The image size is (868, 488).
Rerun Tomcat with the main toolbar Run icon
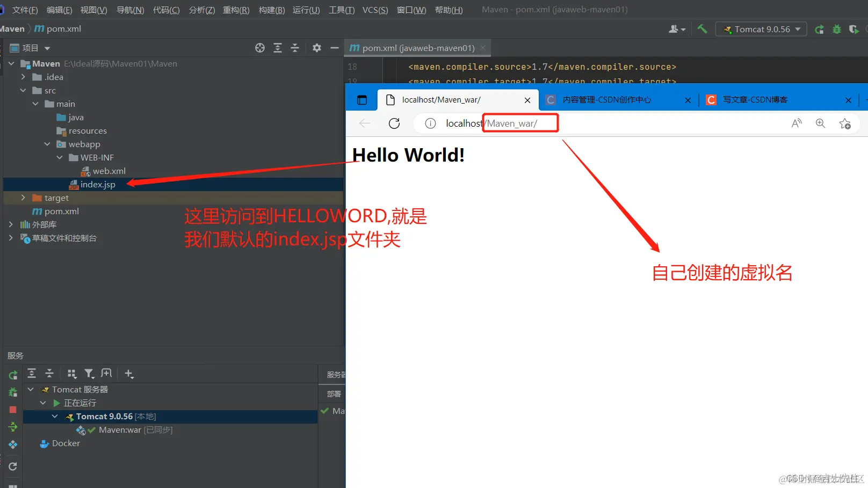tap(819, 30)
